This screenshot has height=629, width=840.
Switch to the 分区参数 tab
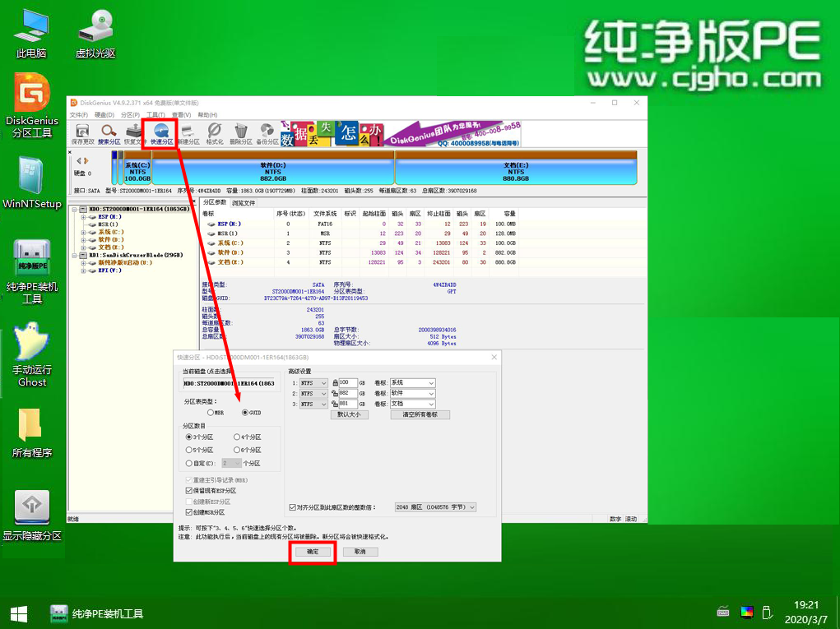pyautogui.click(x=215, y=202)
